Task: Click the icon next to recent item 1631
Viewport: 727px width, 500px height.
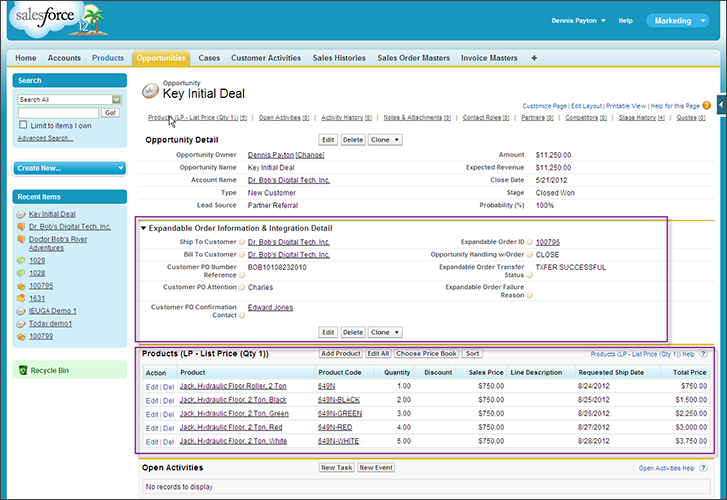Action: tap(21, 298)
